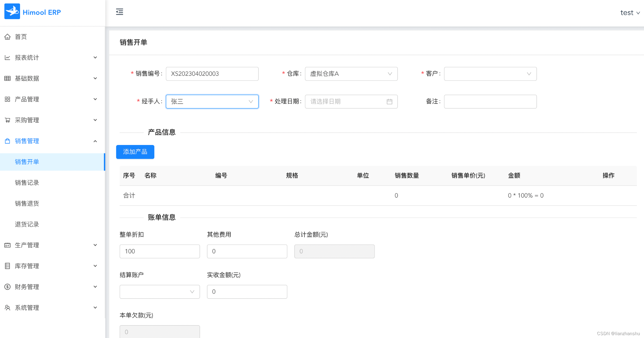Click the cart icon beside 采购管理

tap(7, 120)
